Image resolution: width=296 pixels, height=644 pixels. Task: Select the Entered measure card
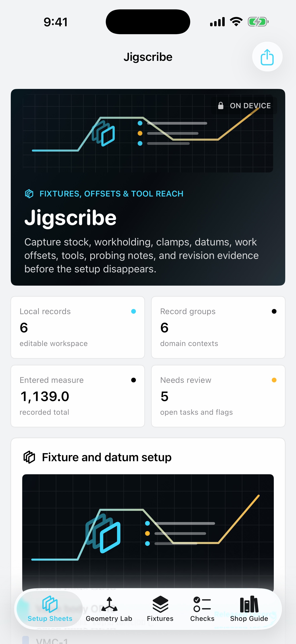click(x=78, y=396)
